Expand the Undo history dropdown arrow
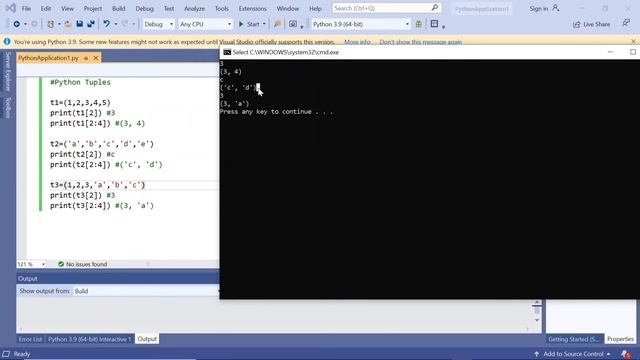This screenshot has width=640, height=360. pos(116,24)
